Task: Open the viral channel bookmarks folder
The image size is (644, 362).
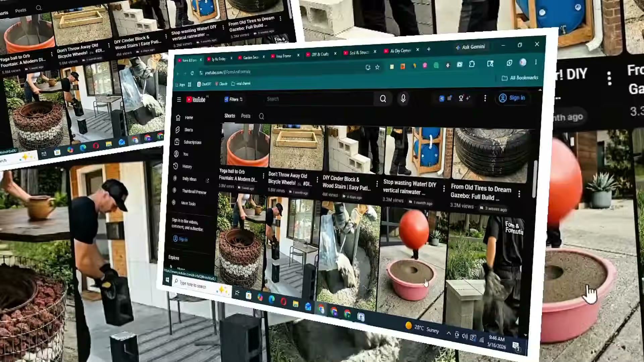Action: coord(241,83)
